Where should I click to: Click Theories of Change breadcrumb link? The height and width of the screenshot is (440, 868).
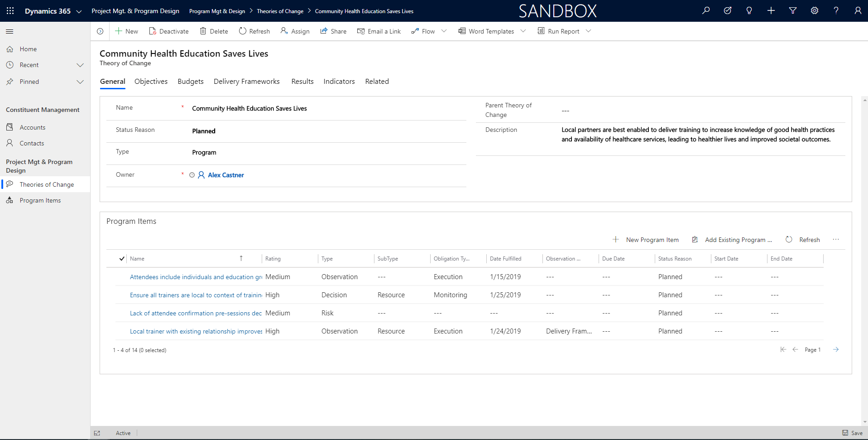coord(280,11)
